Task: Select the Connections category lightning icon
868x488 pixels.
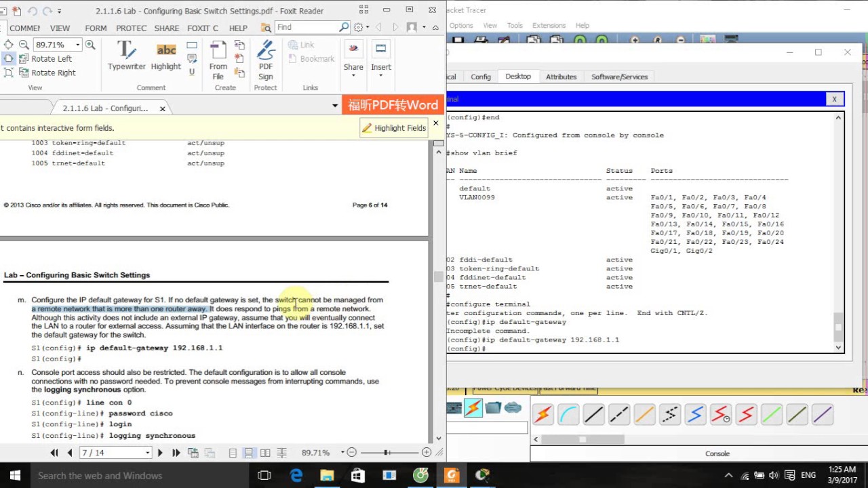Action: 473,408
